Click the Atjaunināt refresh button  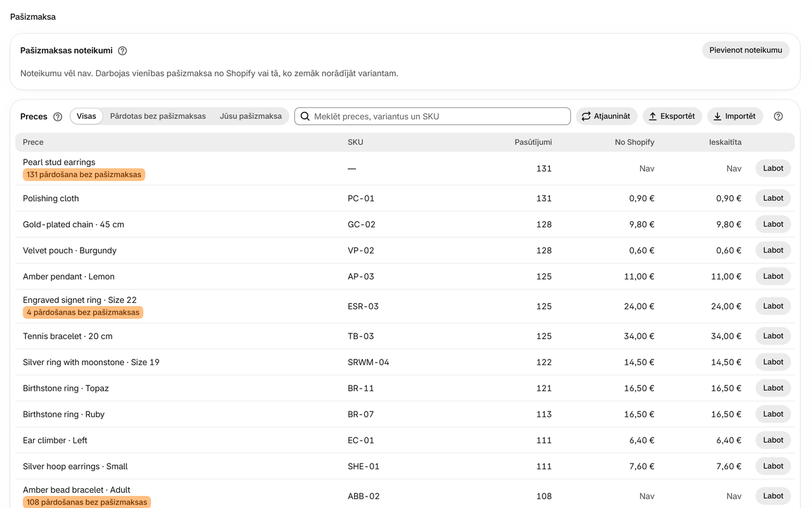pyautogui.click(x=606, y=116)
